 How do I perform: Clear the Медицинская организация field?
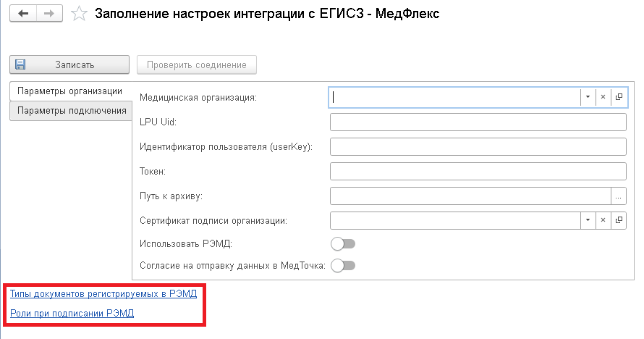click(603, 96)
